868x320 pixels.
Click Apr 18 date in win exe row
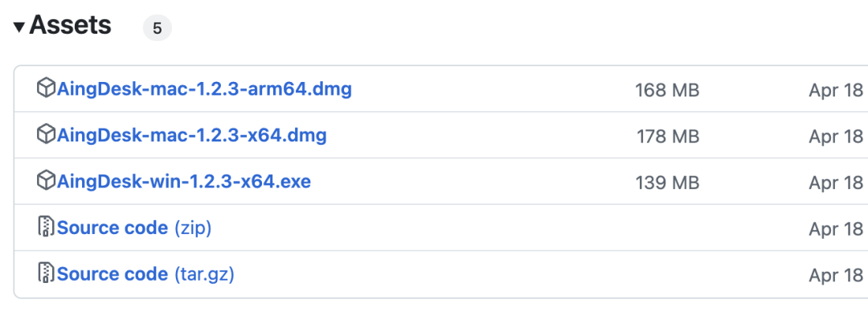click(x=836, y=183)
